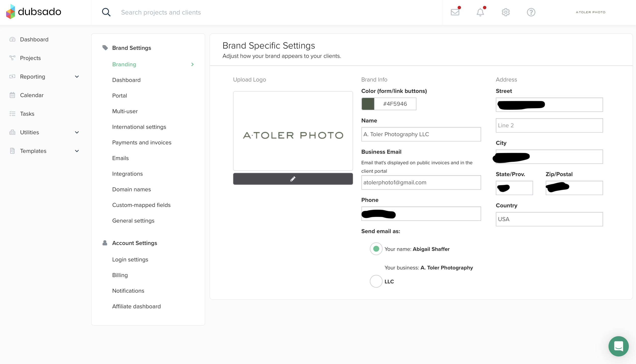The image size is (636, 364).
Task: Open the notifications bell icon
Action: click(x=480, y=12)
